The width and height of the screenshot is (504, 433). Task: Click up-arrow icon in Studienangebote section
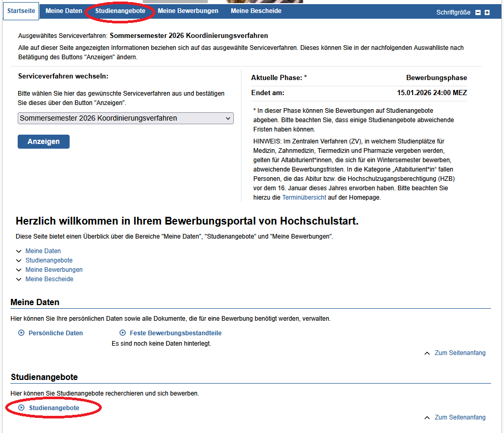pos(427,418)
